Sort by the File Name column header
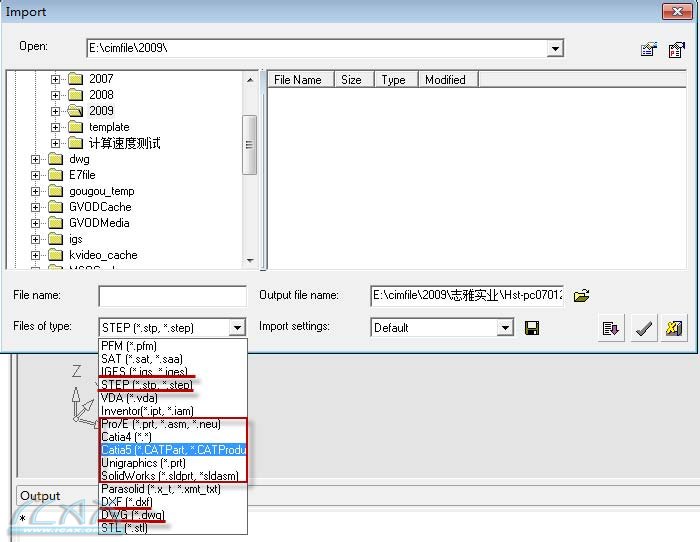Viewport: 700px width, 542px height. (301, 80)
